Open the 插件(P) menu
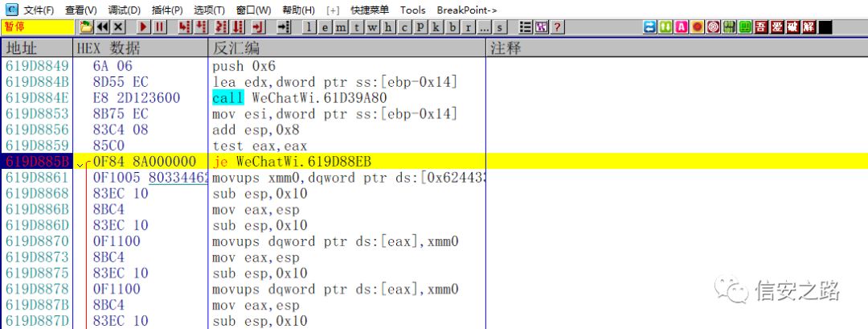 click(167, 10)
